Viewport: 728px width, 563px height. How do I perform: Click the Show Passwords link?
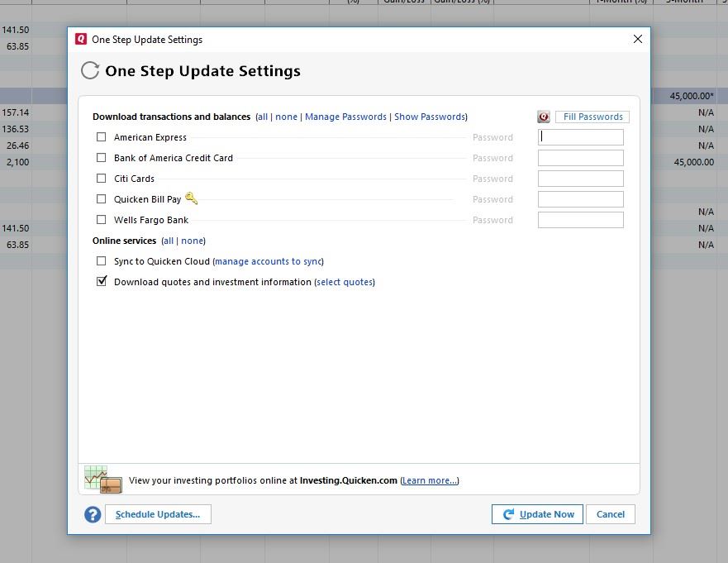429,117
